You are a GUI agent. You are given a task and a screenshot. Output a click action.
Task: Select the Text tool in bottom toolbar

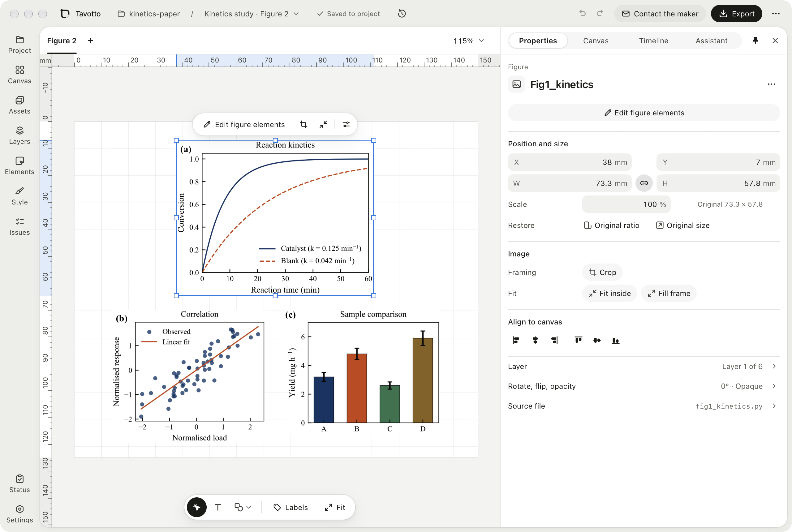218,507
